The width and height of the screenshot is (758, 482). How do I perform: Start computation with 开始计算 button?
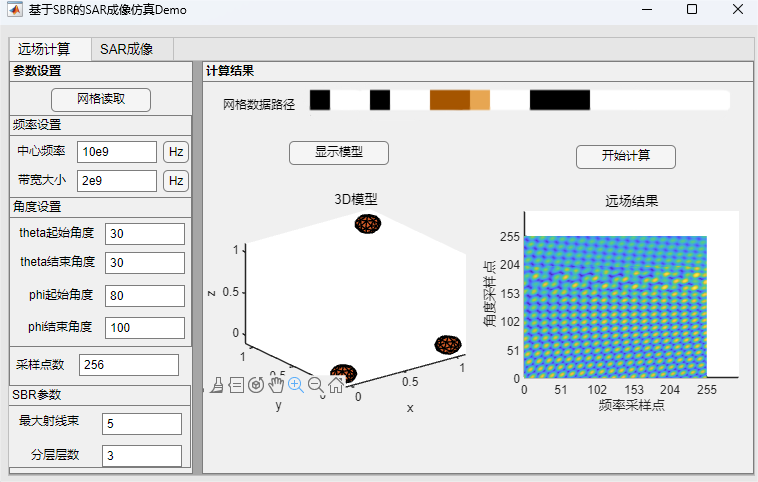[x=625, y=156]
